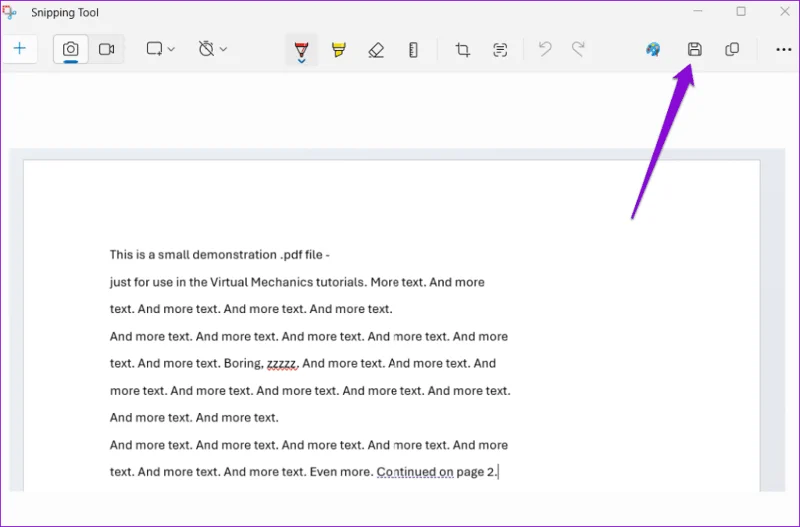
Task: Click line 'This is a small demonstration .pdf file -'
Action: click(219, 255)
